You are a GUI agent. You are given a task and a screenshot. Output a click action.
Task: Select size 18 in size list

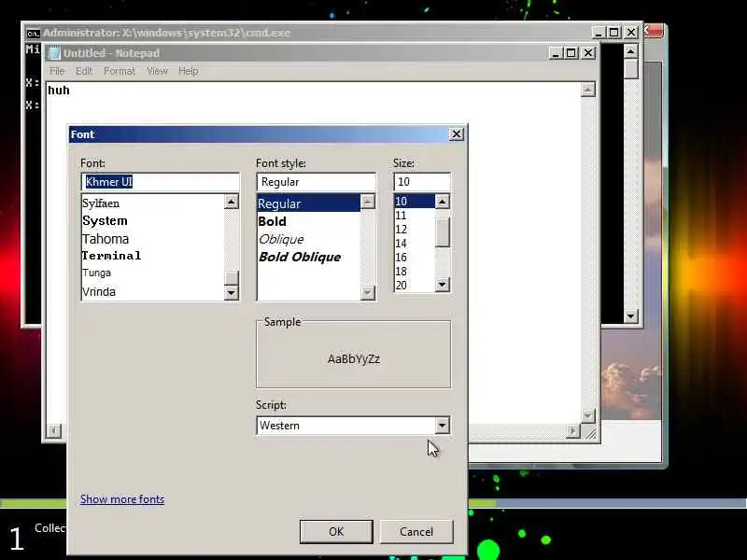point(415,271)
